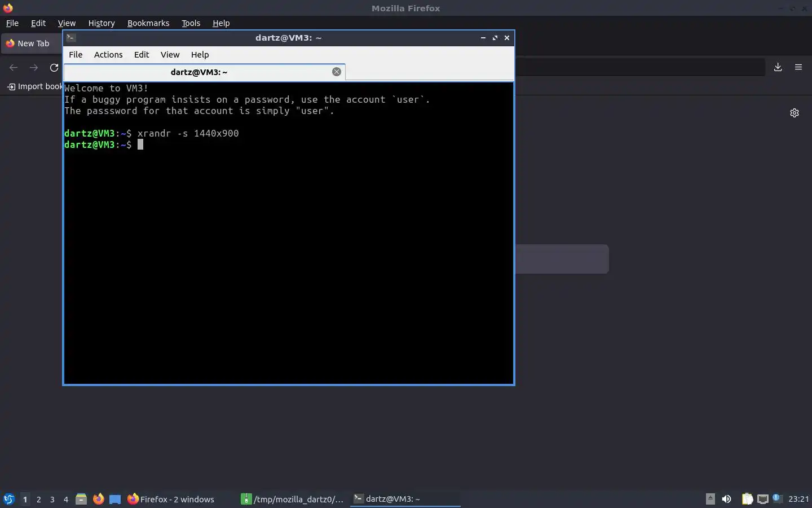Click the Firefox logo in the top-left corner
This screenshot has width=812, height=508.
(8, 8)
